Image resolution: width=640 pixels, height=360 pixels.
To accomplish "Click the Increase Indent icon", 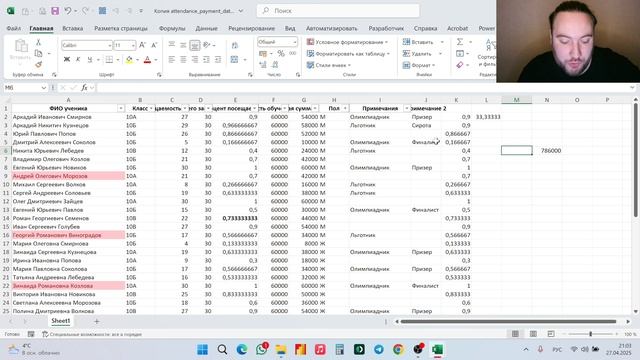I will point(218,60).
